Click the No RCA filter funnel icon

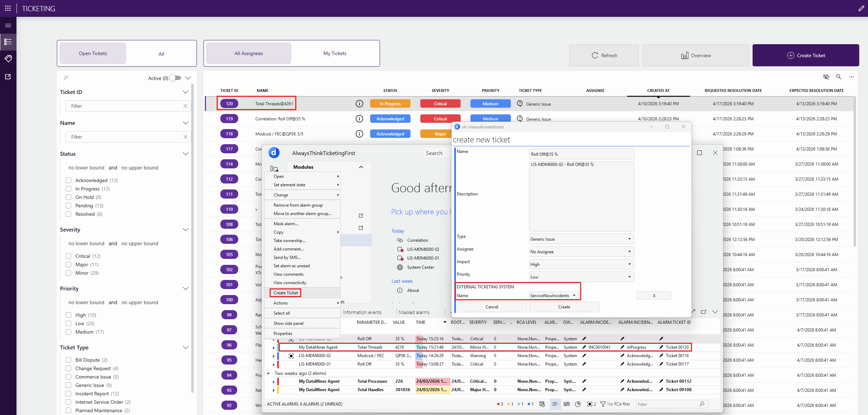pyautogui.click(x=603, y=404)
